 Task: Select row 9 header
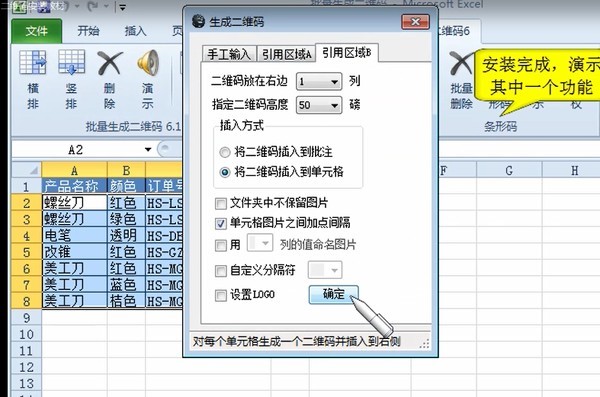pos(26,318)
